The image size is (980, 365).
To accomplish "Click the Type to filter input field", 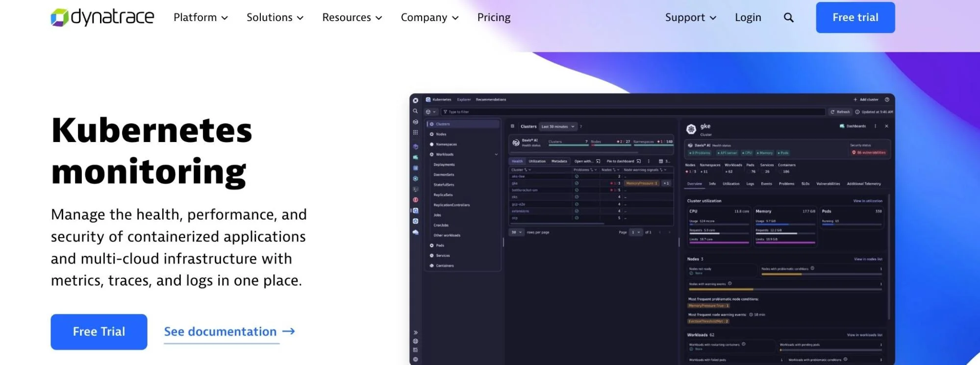I will [633, 112].
